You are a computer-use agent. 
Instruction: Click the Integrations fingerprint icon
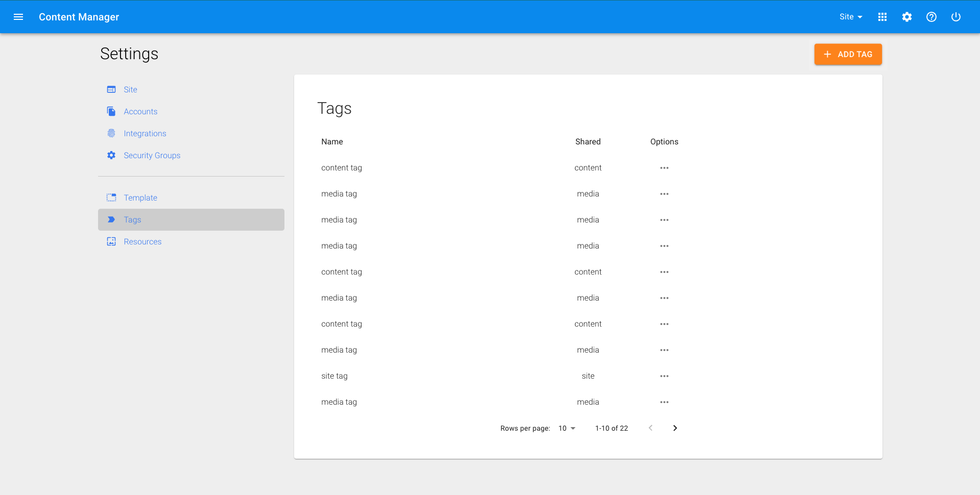111,133
